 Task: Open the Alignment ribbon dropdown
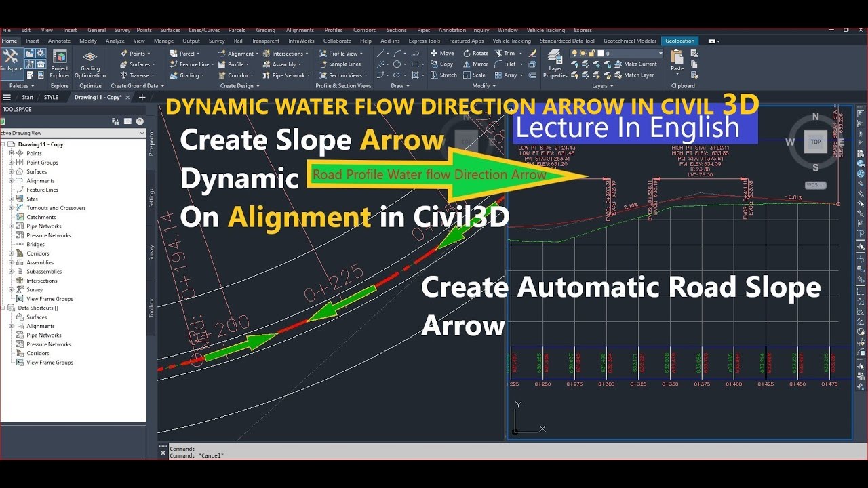[238, 54]
